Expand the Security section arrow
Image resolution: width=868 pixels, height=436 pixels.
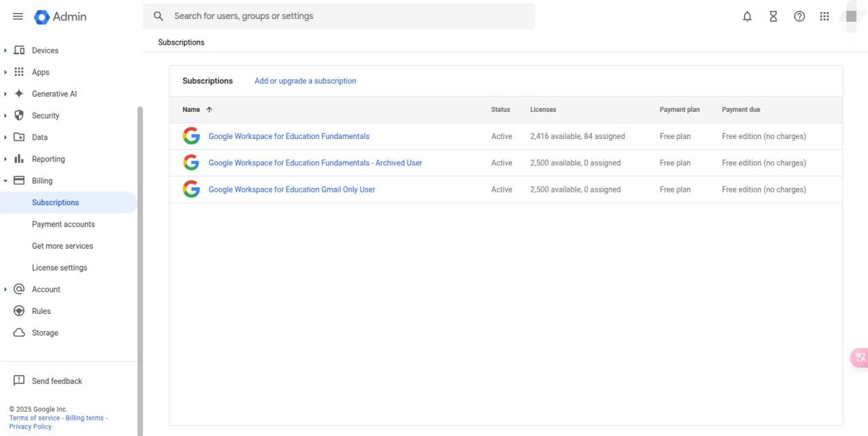tap(5, 115)
